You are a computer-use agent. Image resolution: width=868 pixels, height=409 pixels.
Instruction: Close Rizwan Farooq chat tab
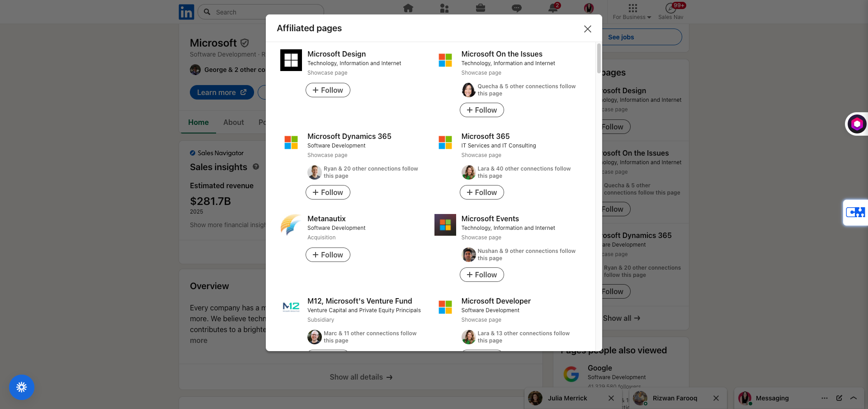[x=716, y=398]
